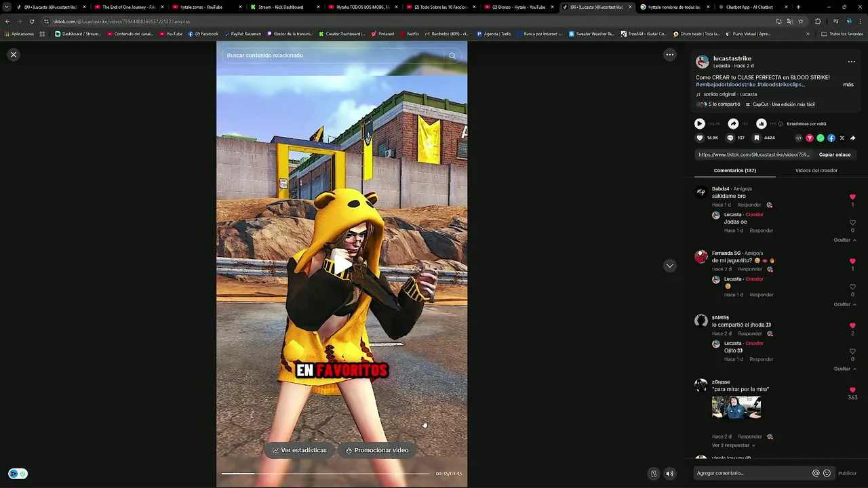The height and width of the screenshot is (488, 868).
Task: Click the vidIQ shares arrow icon
Action: click(x=733, y=124)
